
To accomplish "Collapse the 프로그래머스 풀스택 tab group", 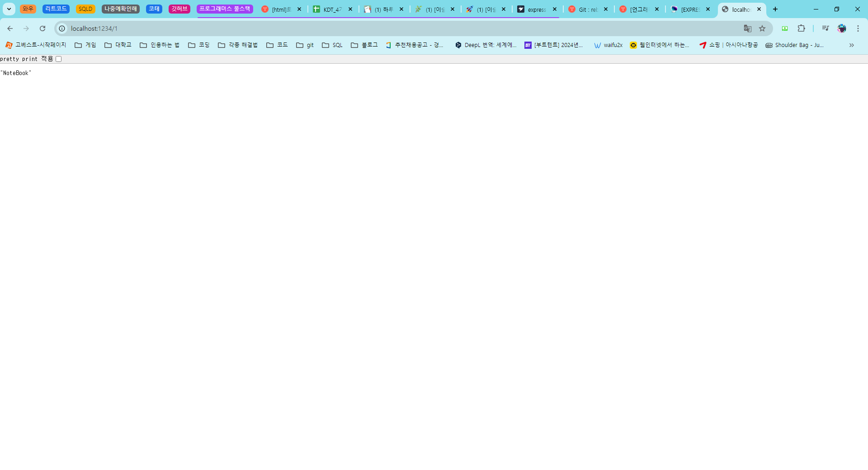I will click(225, 9).
